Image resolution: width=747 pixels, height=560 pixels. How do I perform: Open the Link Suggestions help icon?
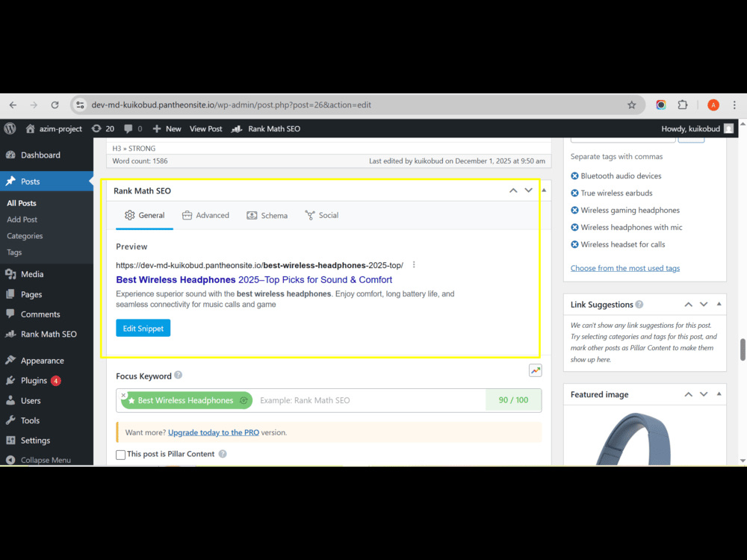639,305
